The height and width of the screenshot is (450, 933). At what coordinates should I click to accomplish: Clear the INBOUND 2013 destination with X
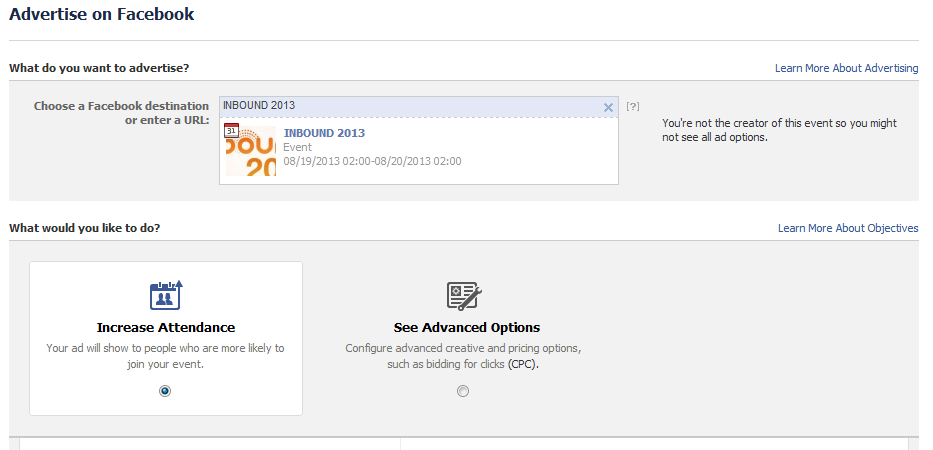608,108
